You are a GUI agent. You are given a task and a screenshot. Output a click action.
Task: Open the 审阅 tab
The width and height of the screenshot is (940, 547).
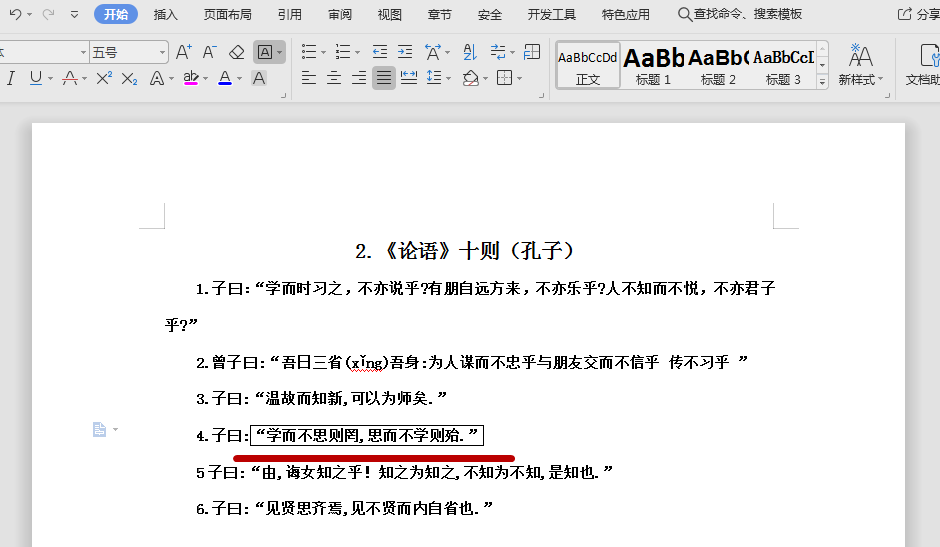340,14
